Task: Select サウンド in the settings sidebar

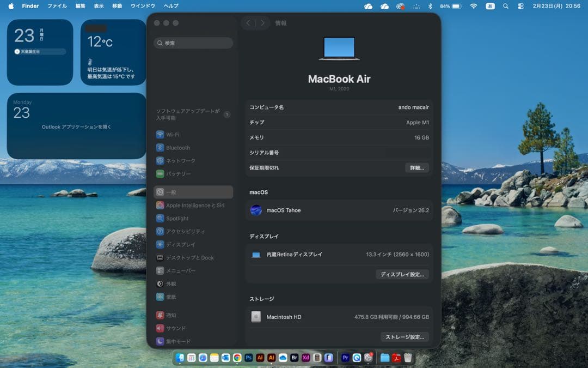Action: (193, 328)
